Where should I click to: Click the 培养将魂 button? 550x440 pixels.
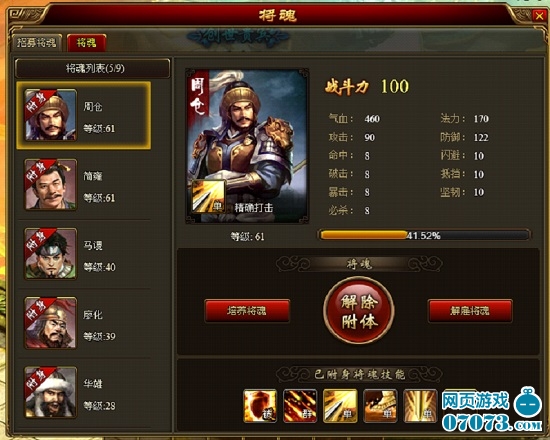(x=247, y=311)
